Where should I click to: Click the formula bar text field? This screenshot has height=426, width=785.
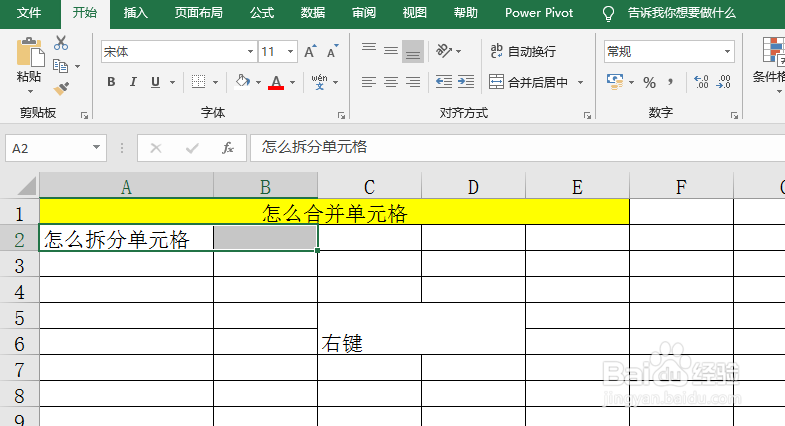518,148
